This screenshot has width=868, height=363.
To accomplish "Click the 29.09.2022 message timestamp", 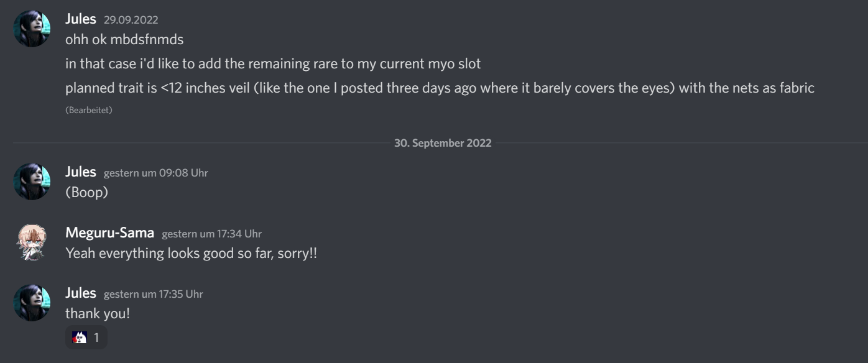I will click(131, 20).
